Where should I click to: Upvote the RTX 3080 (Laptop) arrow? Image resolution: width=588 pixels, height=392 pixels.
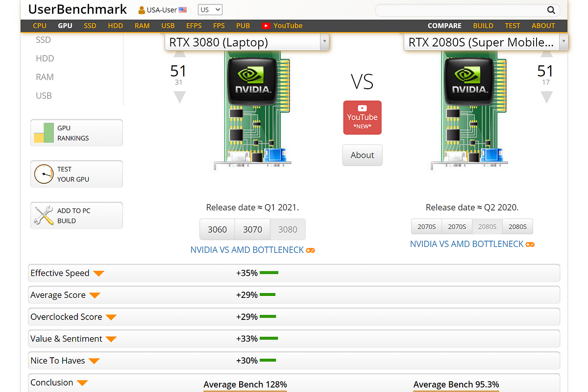[x=179, y=54]
